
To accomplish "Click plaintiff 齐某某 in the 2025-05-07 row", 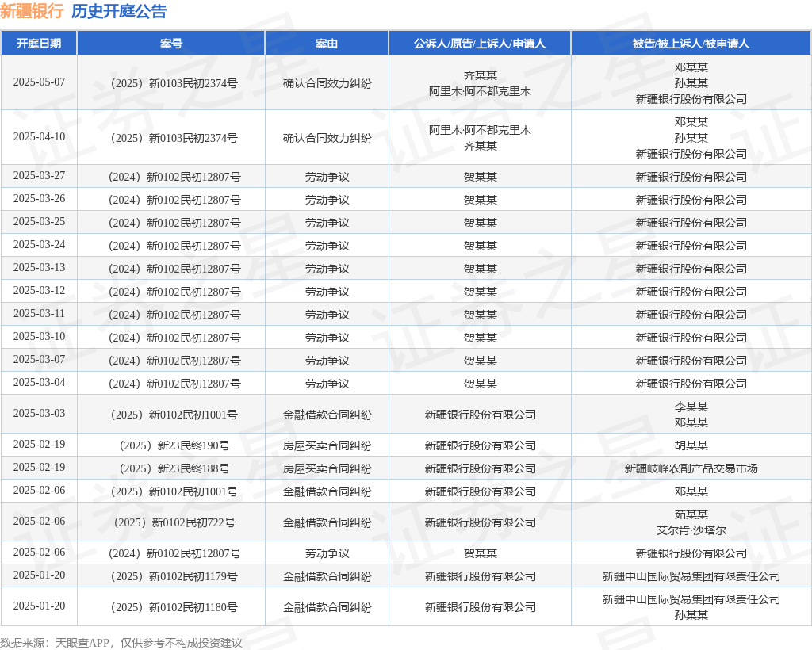I will point(480,75).
